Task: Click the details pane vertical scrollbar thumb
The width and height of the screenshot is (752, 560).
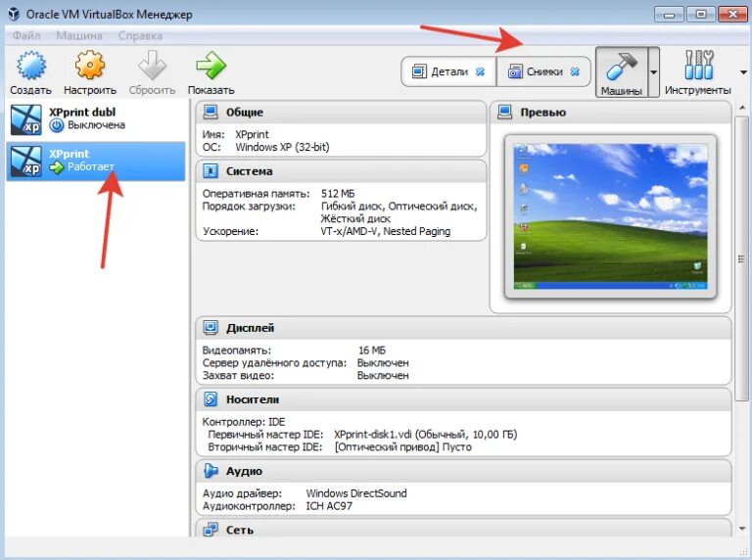Action: pyautogui.click(x=742, y=258)
